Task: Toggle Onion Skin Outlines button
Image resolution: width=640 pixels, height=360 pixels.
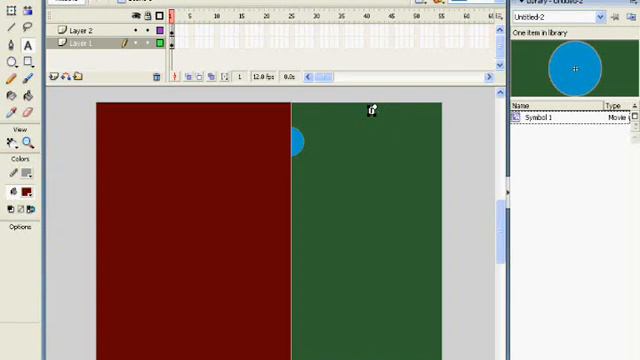Action: point(199,77)
